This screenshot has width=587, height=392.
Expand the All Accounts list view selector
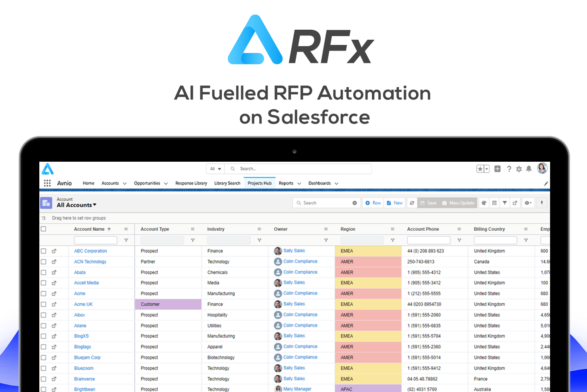(95, 205)
